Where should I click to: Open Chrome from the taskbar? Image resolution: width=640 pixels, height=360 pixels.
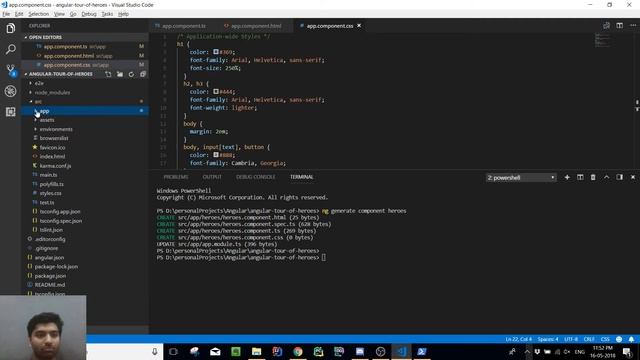[298, 351]
